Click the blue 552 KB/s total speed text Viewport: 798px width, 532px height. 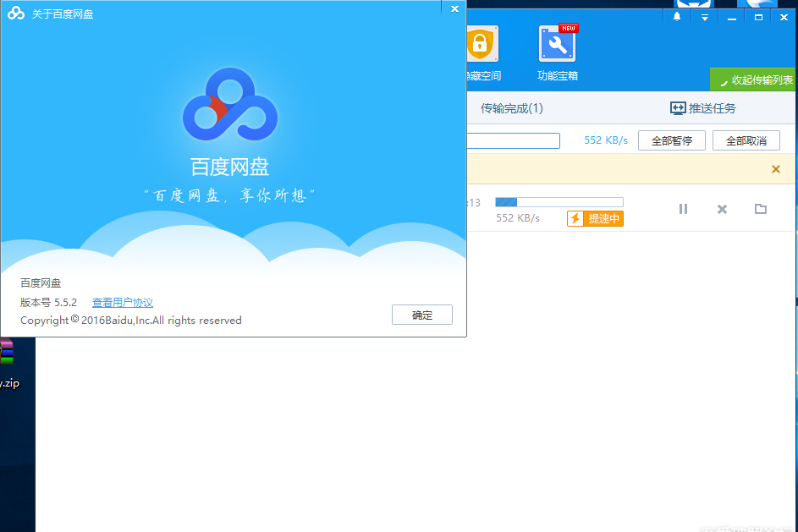(x=606, y=140)
